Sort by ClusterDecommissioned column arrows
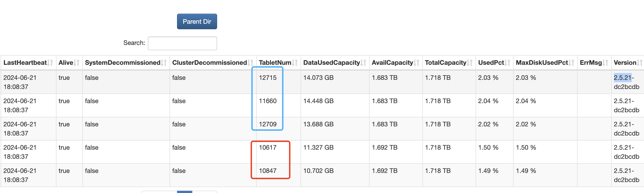This screenshot has height=193, width=644. point(251,63)
